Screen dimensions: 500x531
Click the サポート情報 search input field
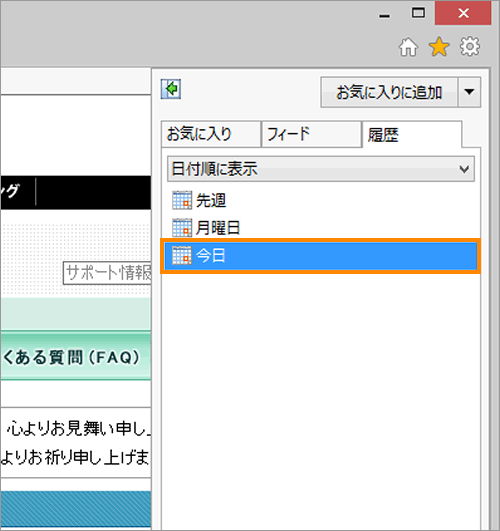tap(107, 273)
